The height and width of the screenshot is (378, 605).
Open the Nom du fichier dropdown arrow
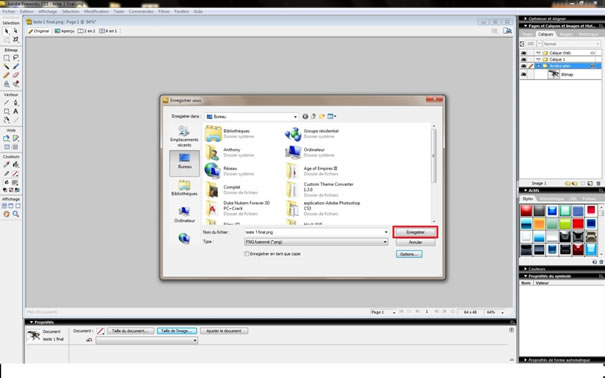(x=386, y=232)
